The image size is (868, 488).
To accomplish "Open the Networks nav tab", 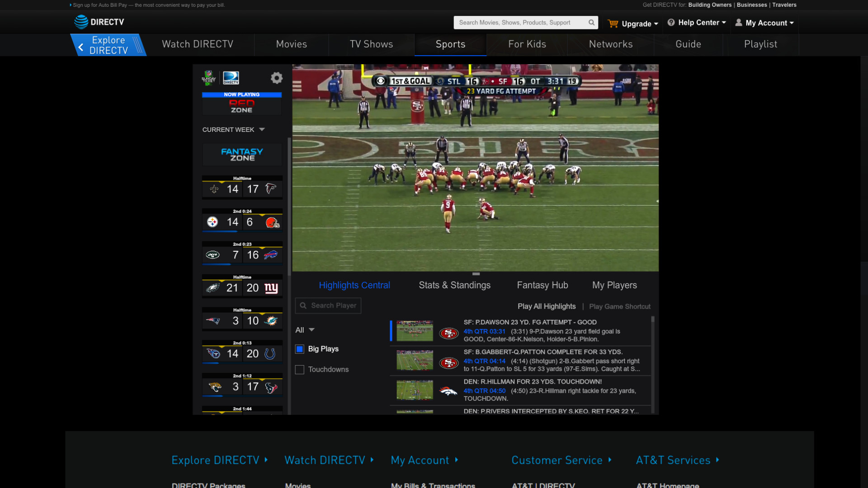I will pyautogui.click(x=611, y=44).
